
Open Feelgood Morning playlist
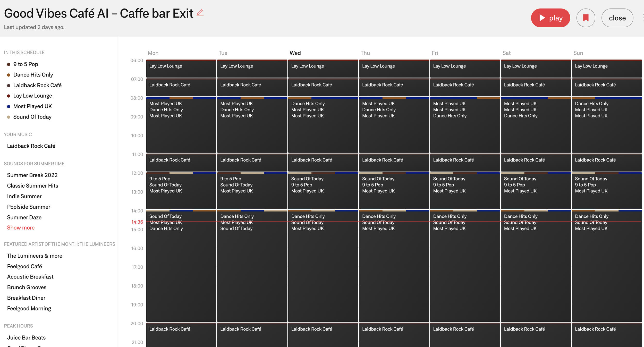tap(29, 308)
